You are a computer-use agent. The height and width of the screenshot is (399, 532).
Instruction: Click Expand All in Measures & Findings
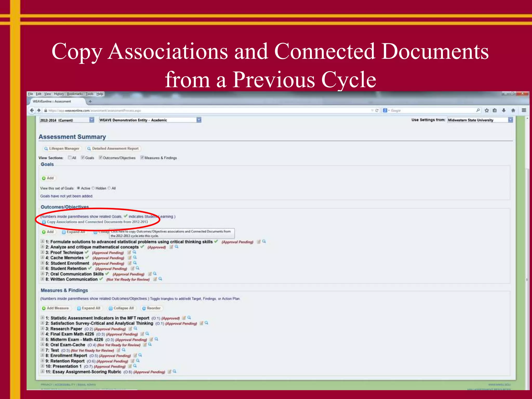pos(89,308)
